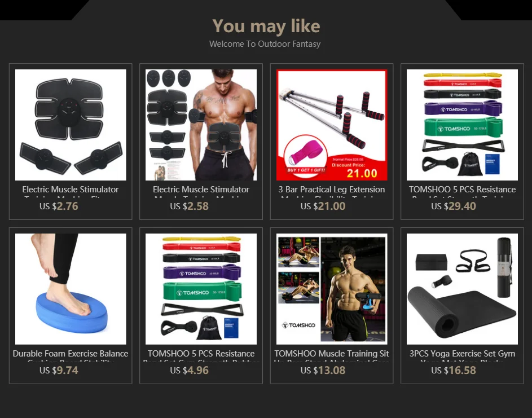
Task: Click the blue foam balance cushion image
Action: click(x=71, y=289)
